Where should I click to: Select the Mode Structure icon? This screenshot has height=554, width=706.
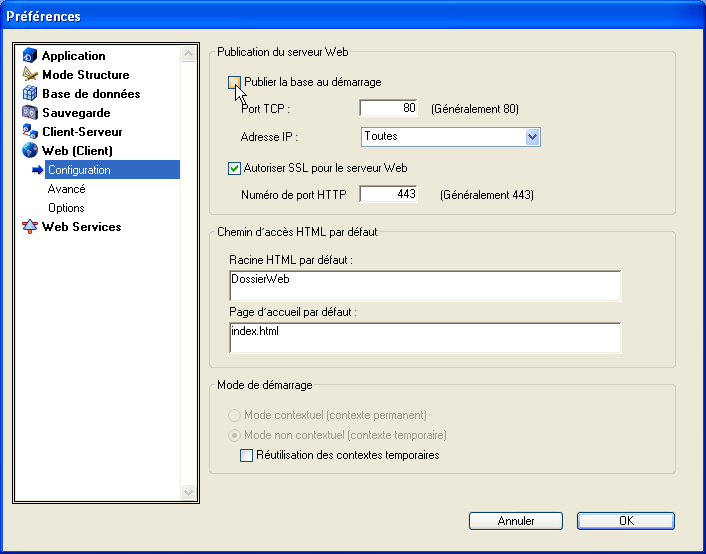click(x=30, y=75)
